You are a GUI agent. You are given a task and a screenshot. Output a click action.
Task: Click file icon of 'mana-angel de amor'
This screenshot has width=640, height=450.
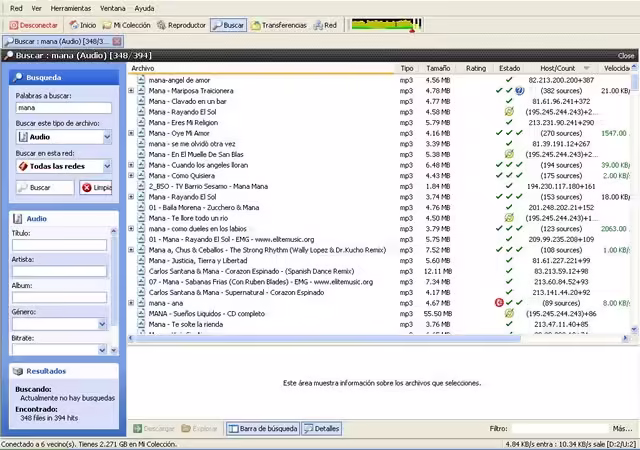tap(141, 80)
